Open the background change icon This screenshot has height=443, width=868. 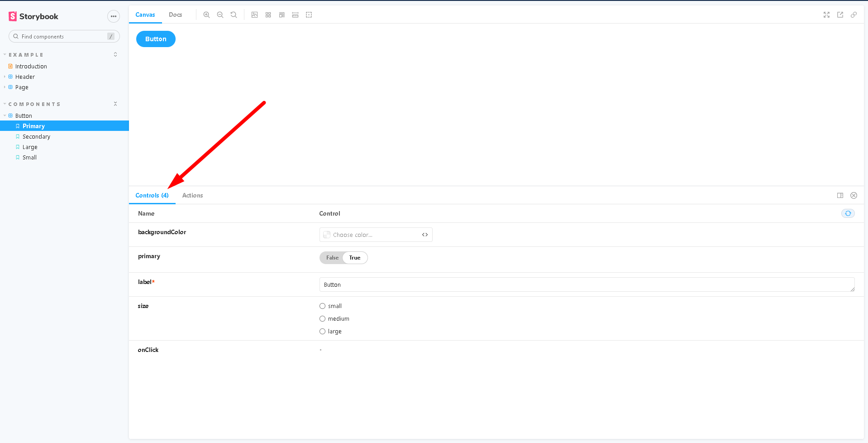click(255, 15)
